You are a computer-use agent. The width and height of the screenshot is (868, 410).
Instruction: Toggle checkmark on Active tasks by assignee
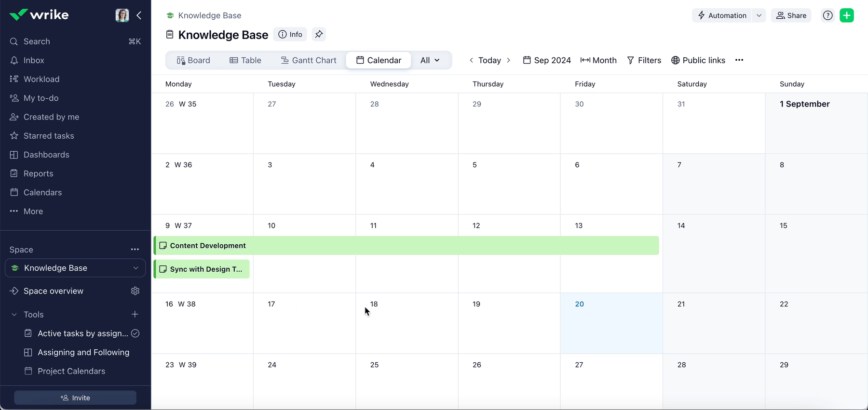coord(136,333)
